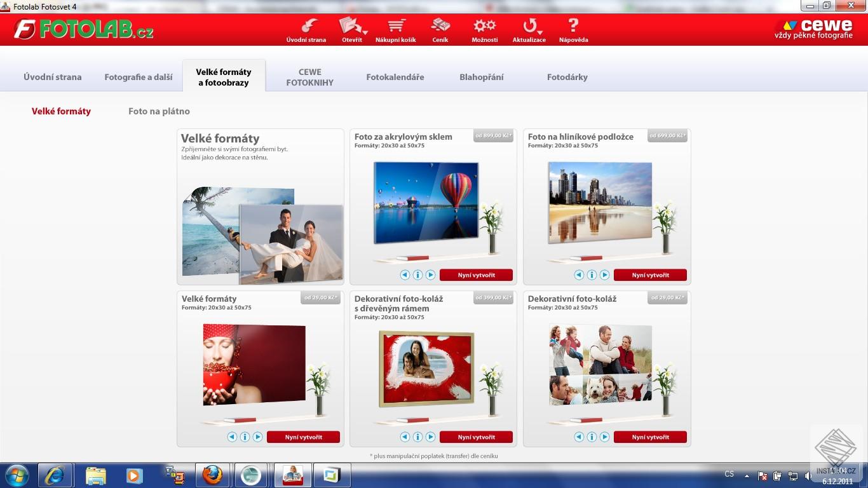Show previous image in Foto na hliníkové podložce card
The width and height of the screenshot is (868, 488).
[579, 275]
